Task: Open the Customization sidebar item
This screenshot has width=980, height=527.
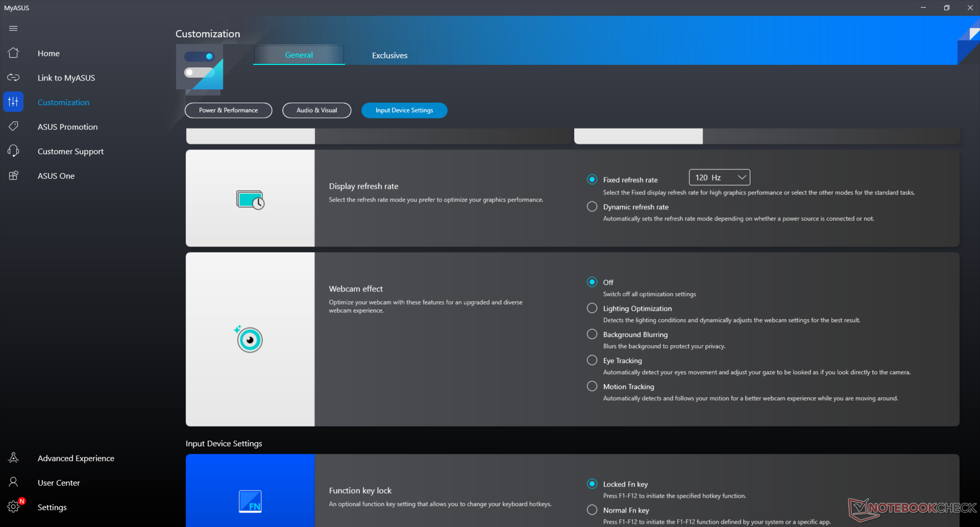Action: coord(63,102)
